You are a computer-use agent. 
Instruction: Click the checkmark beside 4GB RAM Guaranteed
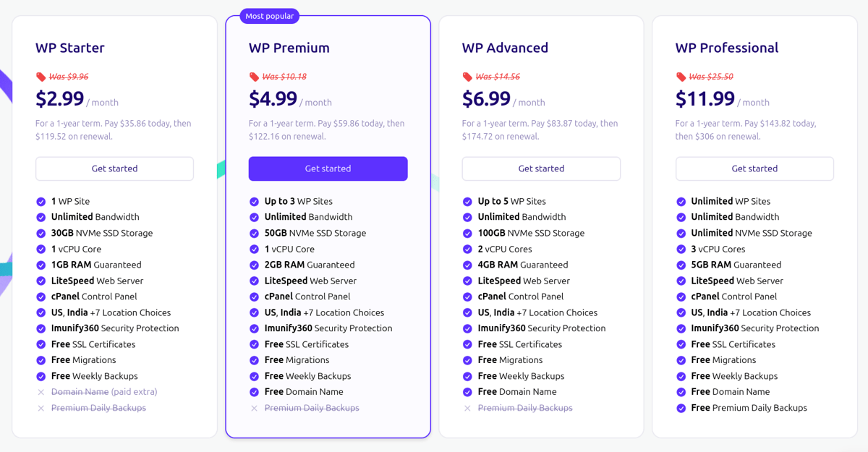[x=468, y=265]
